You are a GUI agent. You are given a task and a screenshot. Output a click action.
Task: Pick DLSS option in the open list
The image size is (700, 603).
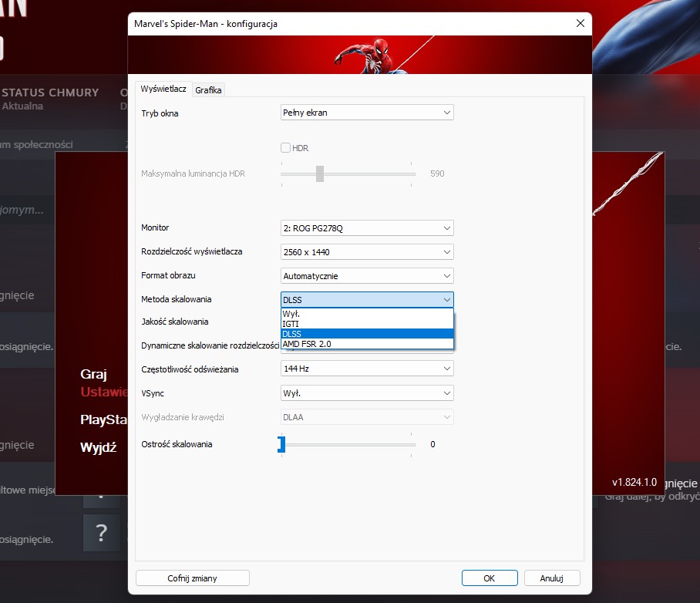point(367,334)
